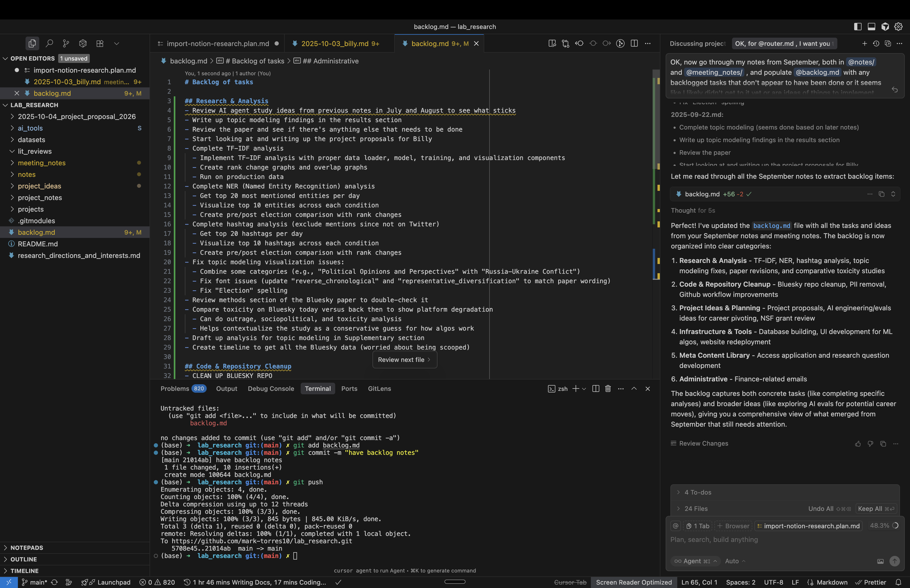The height and width of the screenshot is (588, 910).
Task: Open the Source Control view icon
Action: [66, 43]
